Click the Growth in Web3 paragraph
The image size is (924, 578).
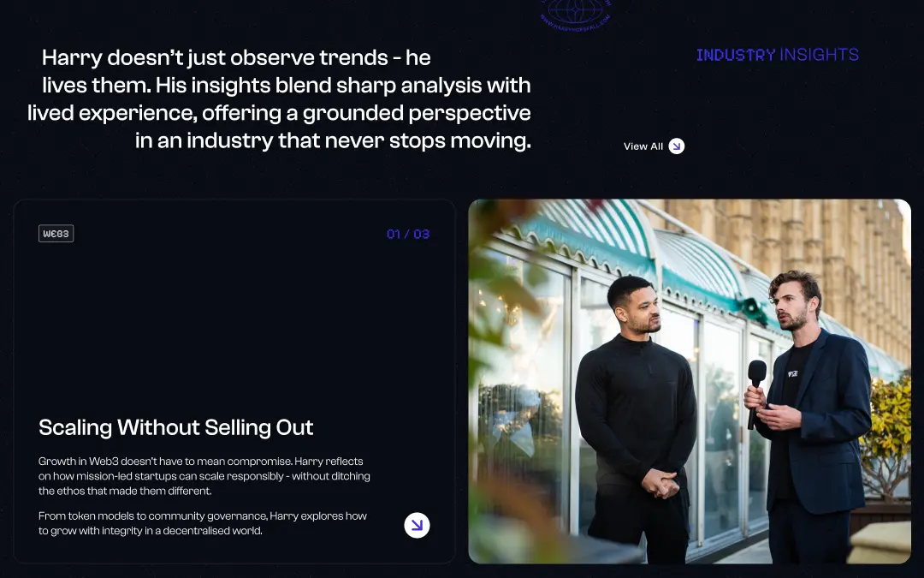point(204,476)
